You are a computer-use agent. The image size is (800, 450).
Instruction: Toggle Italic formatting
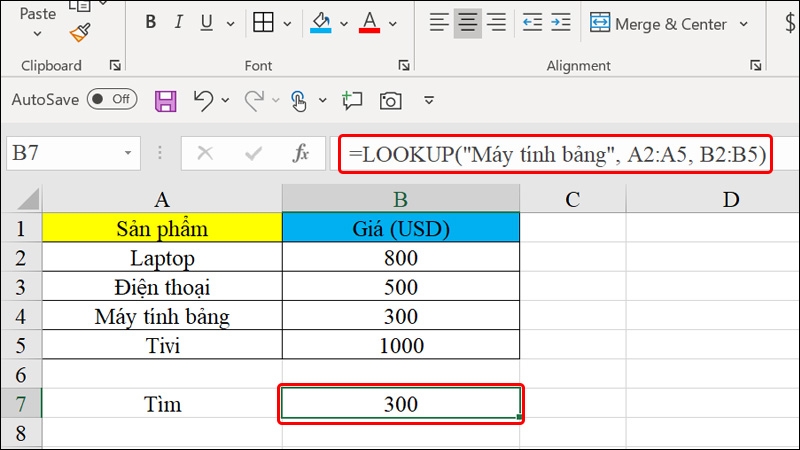[x=178, y=22]
